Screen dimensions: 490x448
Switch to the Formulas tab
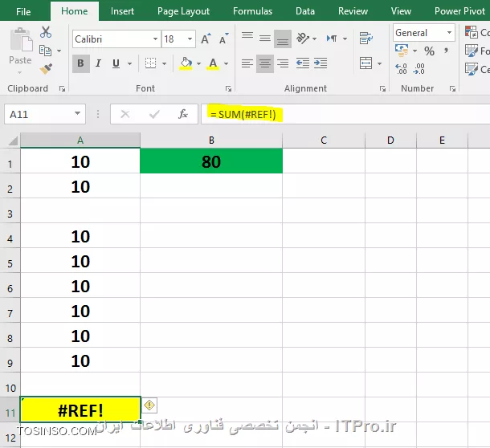pos(252,11)
